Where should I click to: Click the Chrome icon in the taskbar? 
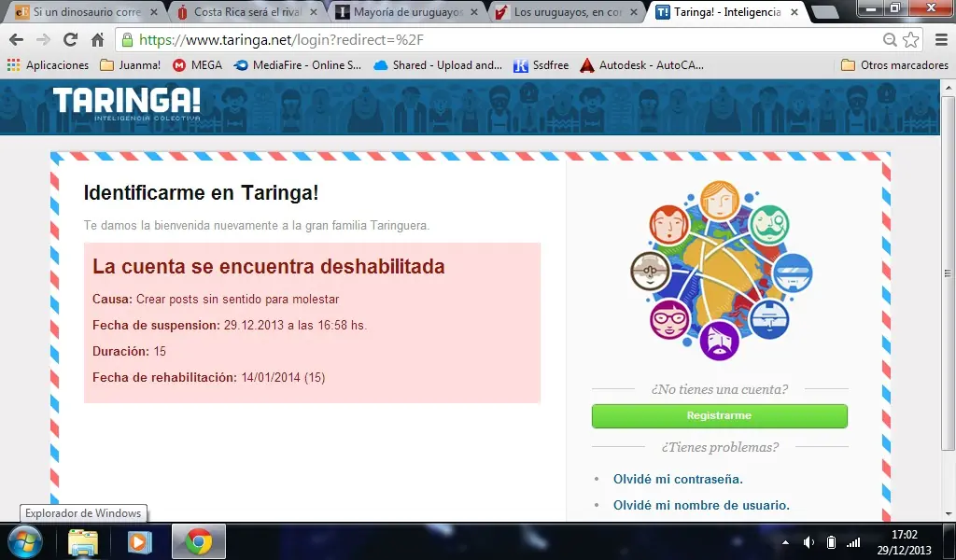pos(199,541)
